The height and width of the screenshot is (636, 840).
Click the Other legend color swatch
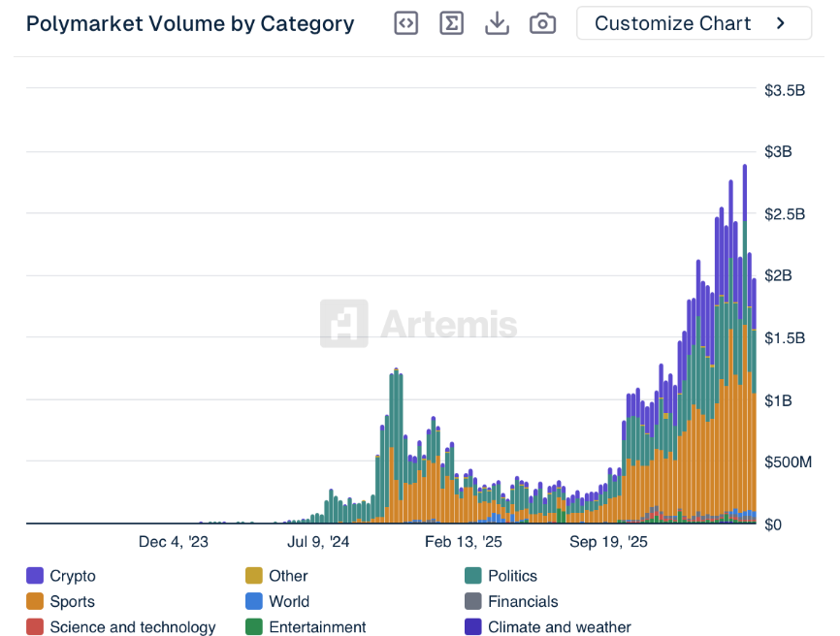(254, 576)
